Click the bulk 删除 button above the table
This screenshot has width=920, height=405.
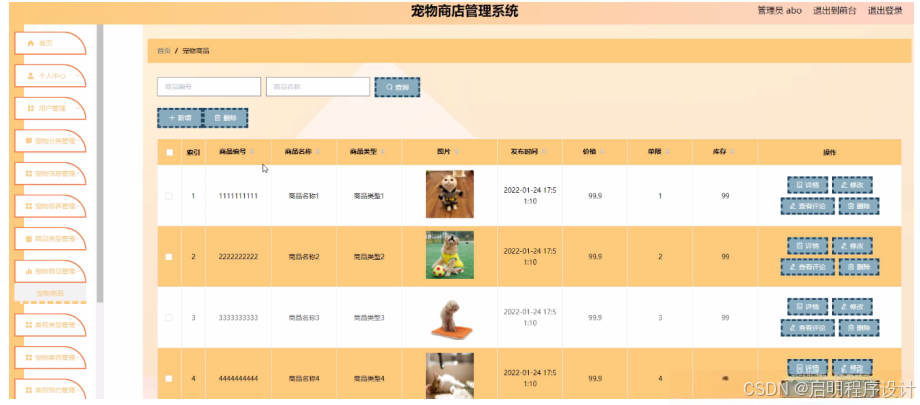coord(225,118)
